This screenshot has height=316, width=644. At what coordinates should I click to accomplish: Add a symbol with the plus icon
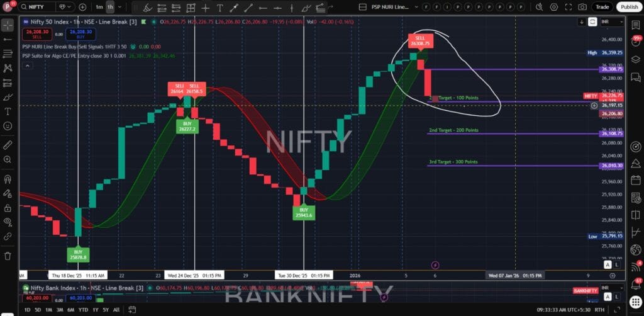(x=83, y=6)
